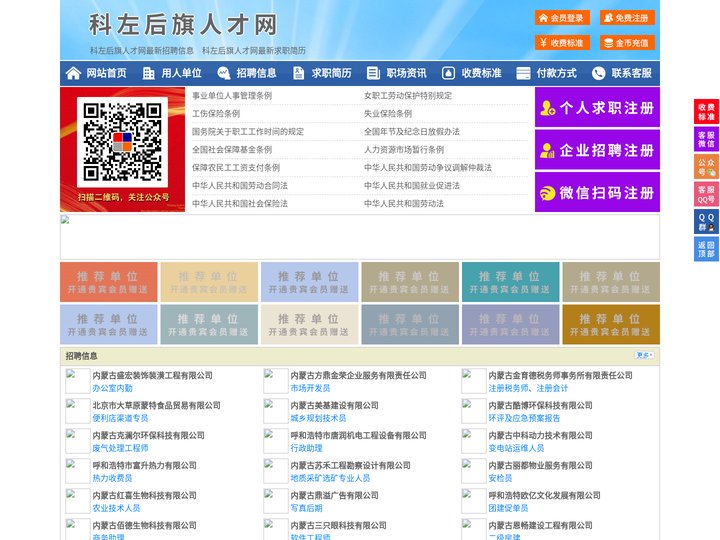This screenshot has height=540, width=720.
Task: Click company 内蒙古方鼎金荣企业服务有限责任公司
Action: (x=358, y=375)
